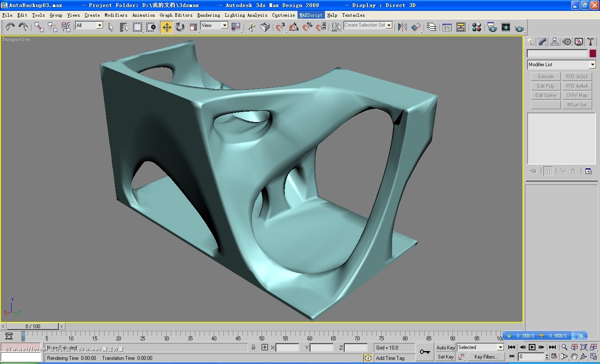This screenshot has width=600, height=364.
Task: Toggle the Selection Lock padlock
Action: [x=253, y=347]
